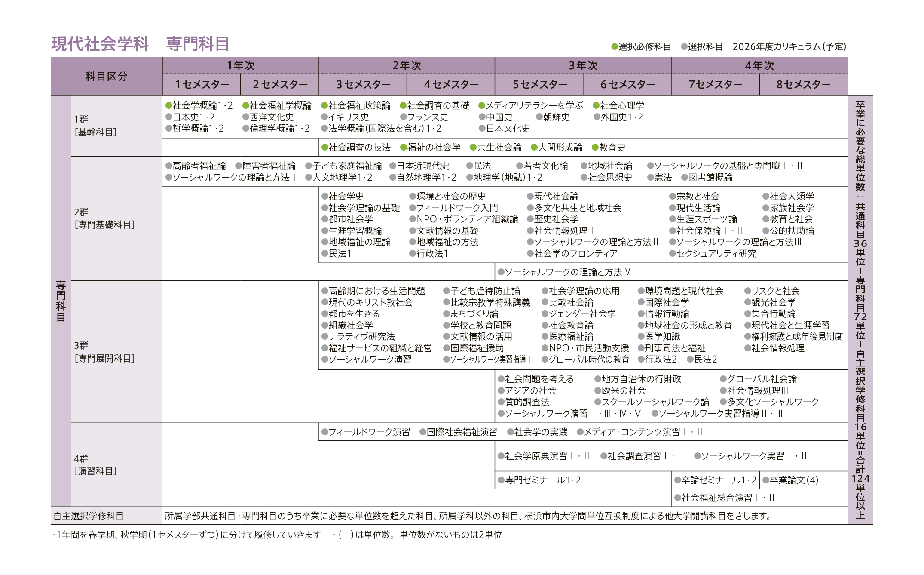Click the course '法学概論(国際法を含む)1・2'
This screenshot has height=575, width=924.
pyautogui.click(x=381, y=128)
